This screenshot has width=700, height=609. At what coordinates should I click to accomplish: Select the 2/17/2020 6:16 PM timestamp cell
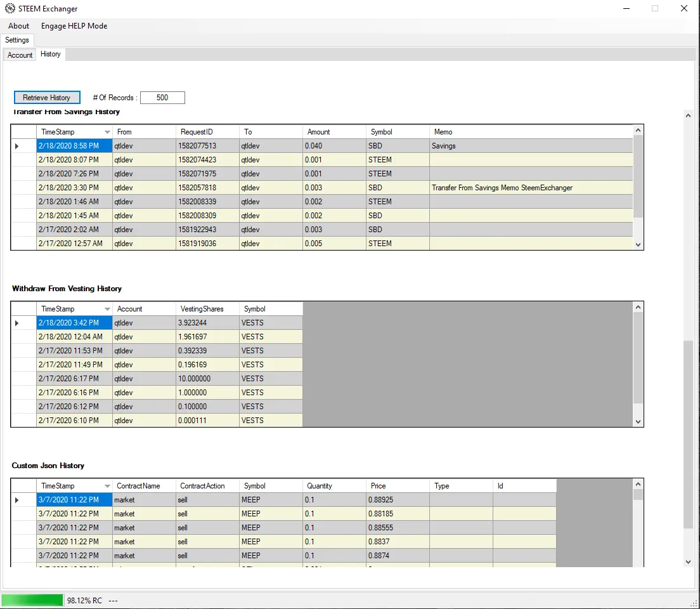coord(74,392)
